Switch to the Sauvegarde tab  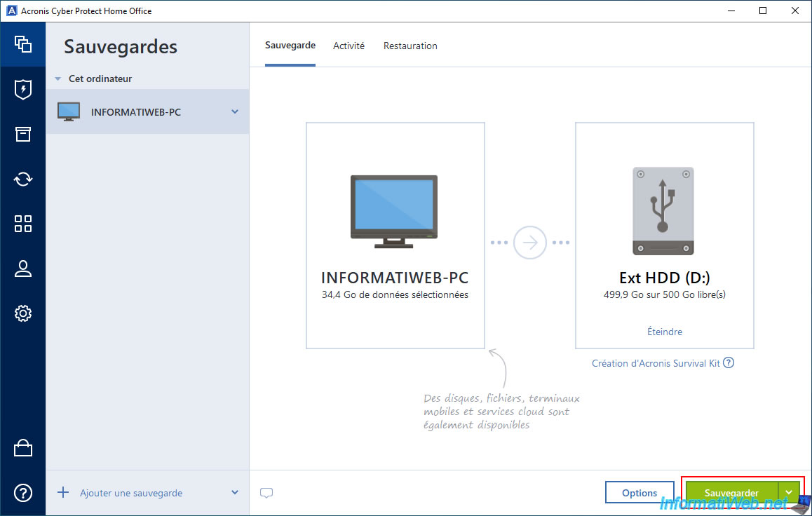click(x=290, y=46)
